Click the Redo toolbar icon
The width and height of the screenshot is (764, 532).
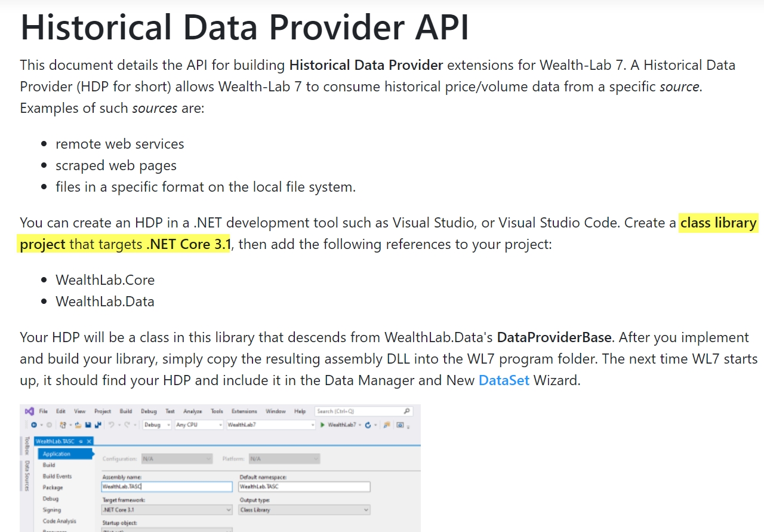(127, 425)
